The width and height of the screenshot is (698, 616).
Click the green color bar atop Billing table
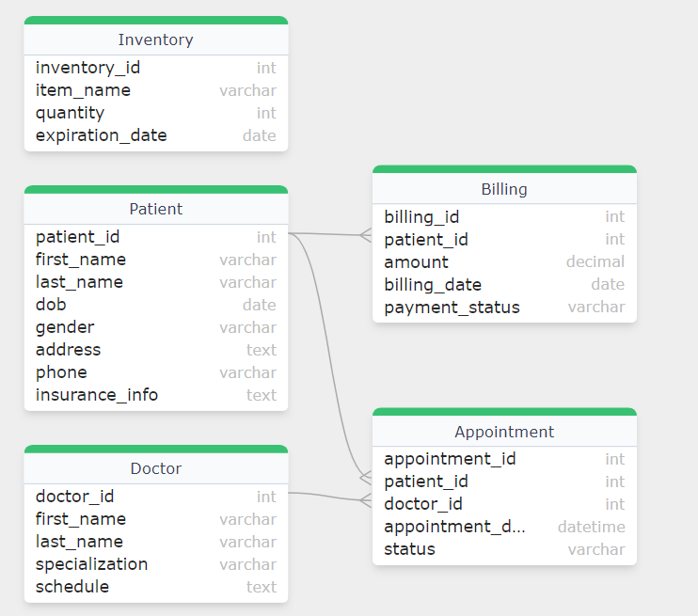tap(504, 169)
